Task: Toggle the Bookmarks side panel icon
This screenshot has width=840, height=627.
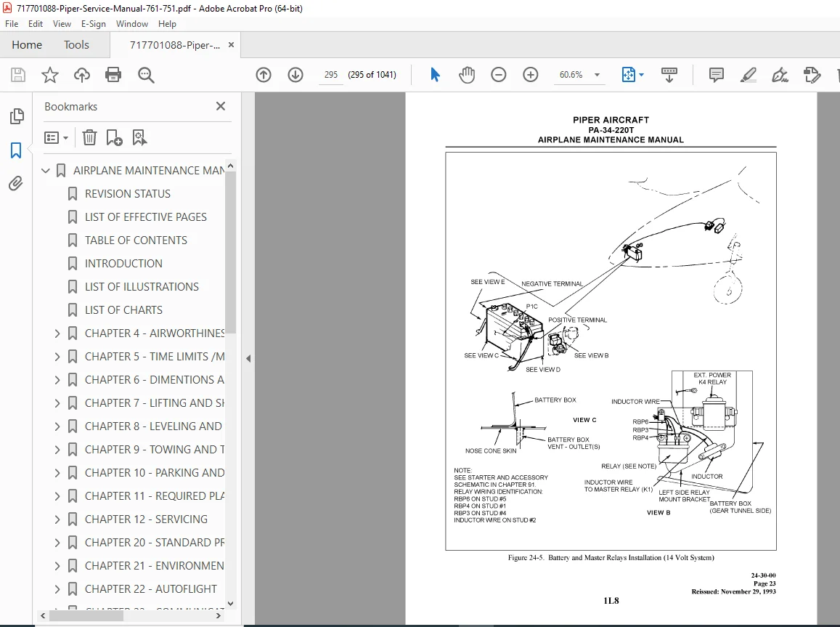Action: (16, 150)
